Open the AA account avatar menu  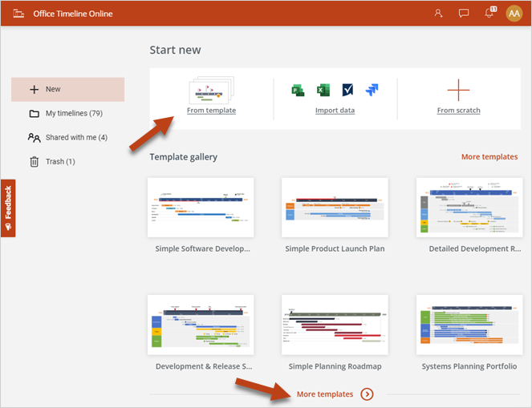coord(514,14)
